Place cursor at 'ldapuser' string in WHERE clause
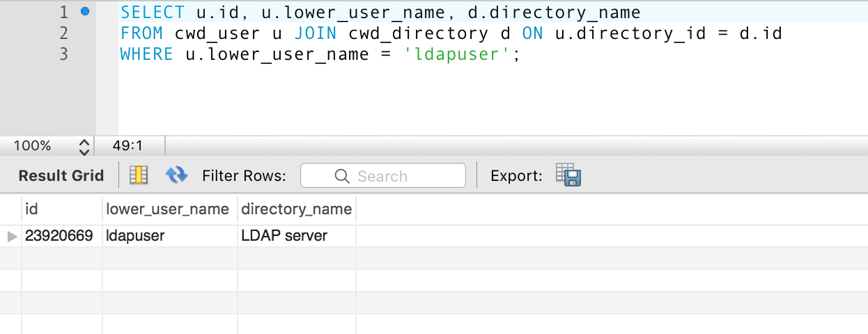 pyautogui.click(x=458, y=54)
